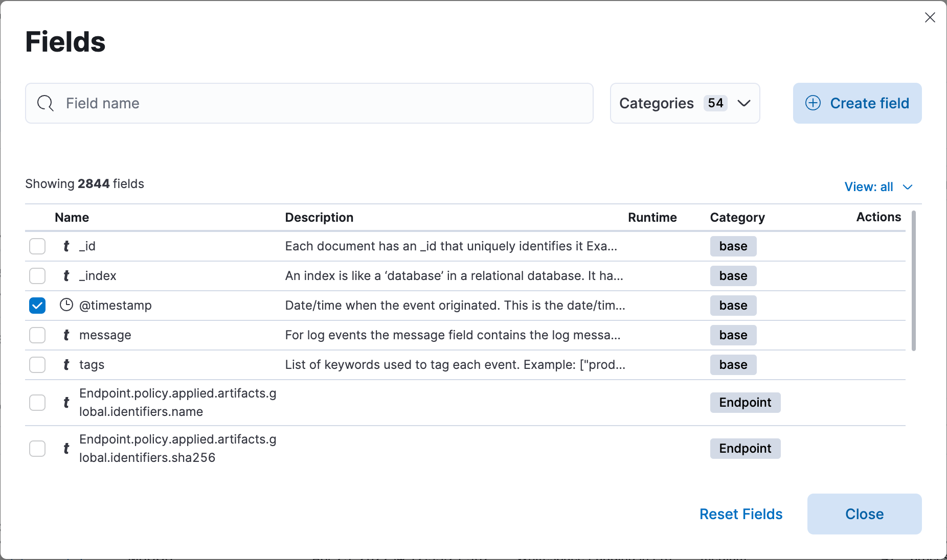Click the Reset Fields link
The height and width of the screenshot is (560, 947).
click(740, 514)
